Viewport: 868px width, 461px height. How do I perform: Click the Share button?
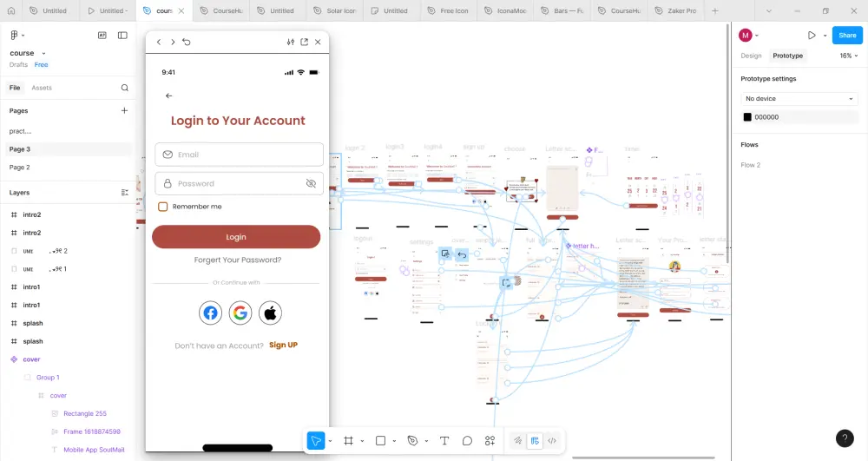pyautogui.click(x=847, y=36)
